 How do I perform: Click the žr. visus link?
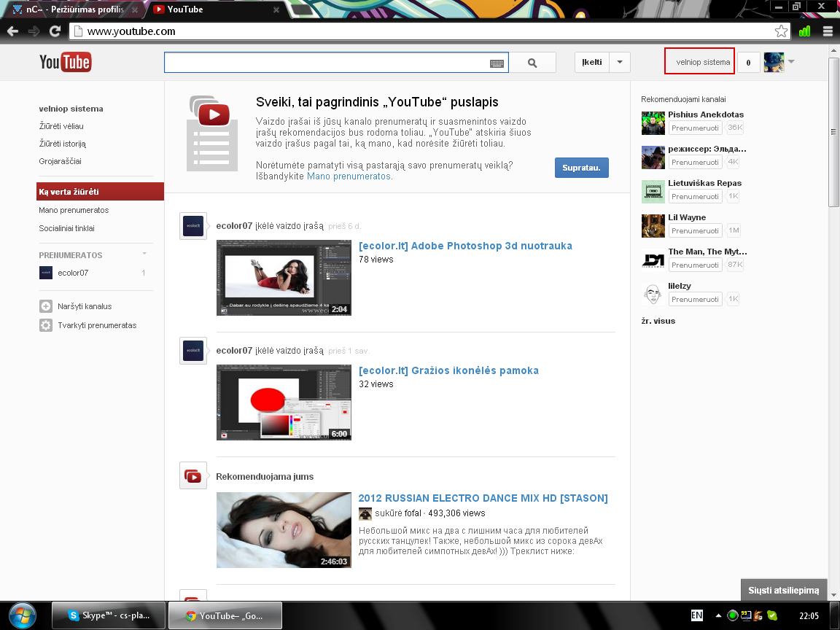pos(658,322)
